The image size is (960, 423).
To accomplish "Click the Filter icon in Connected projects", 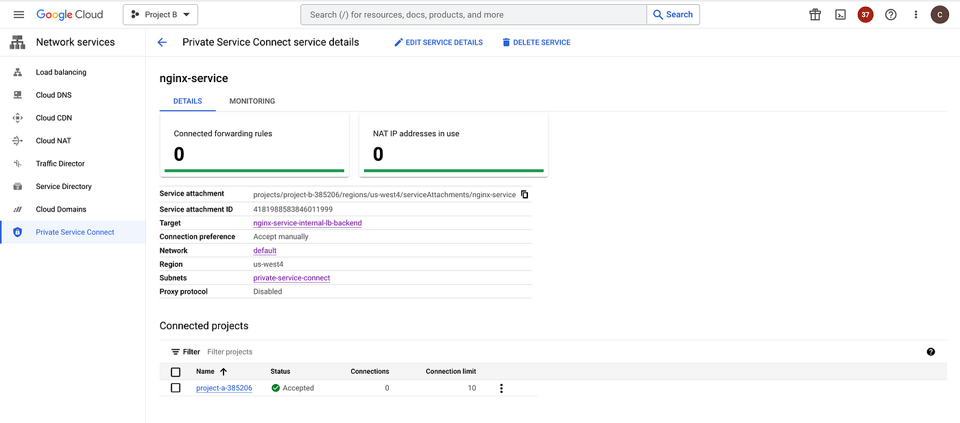I will pos(176,352).
